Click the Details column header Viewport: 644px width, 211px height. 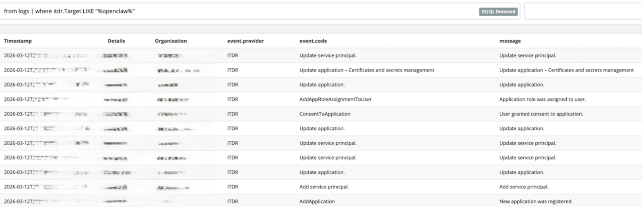116,41
